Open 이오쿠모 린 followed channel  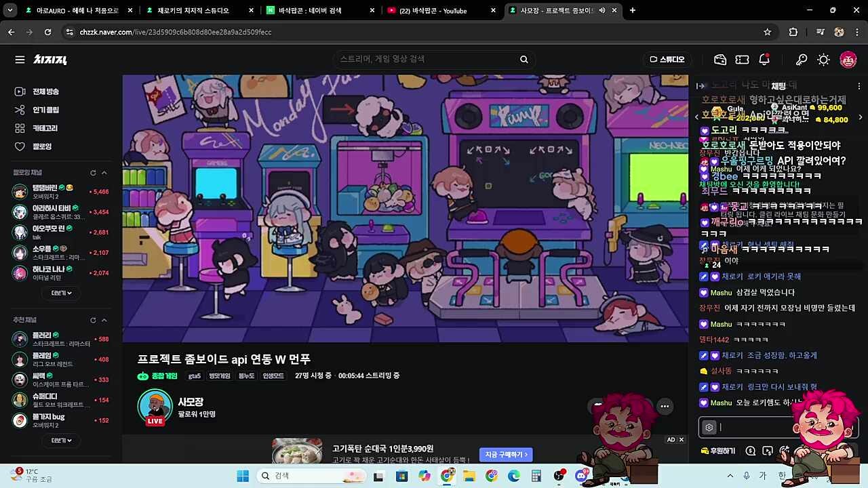click(61, 232)
